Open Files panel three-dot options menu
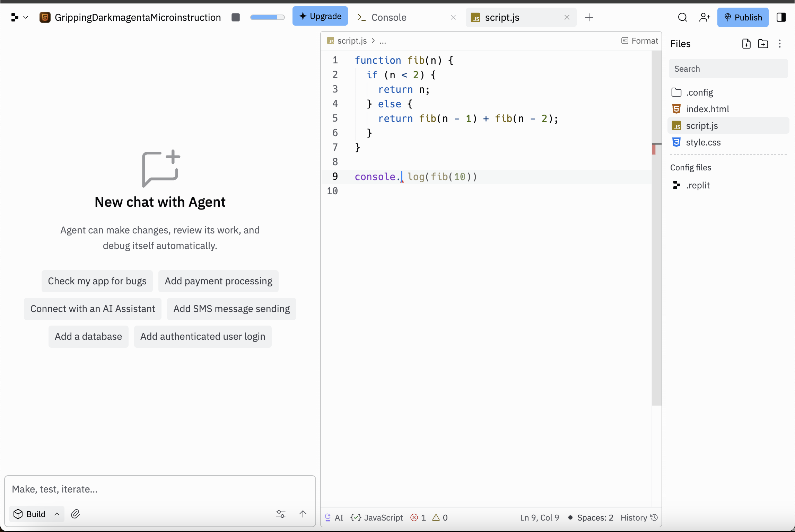 pyautogui.click(x=779, y=44)
